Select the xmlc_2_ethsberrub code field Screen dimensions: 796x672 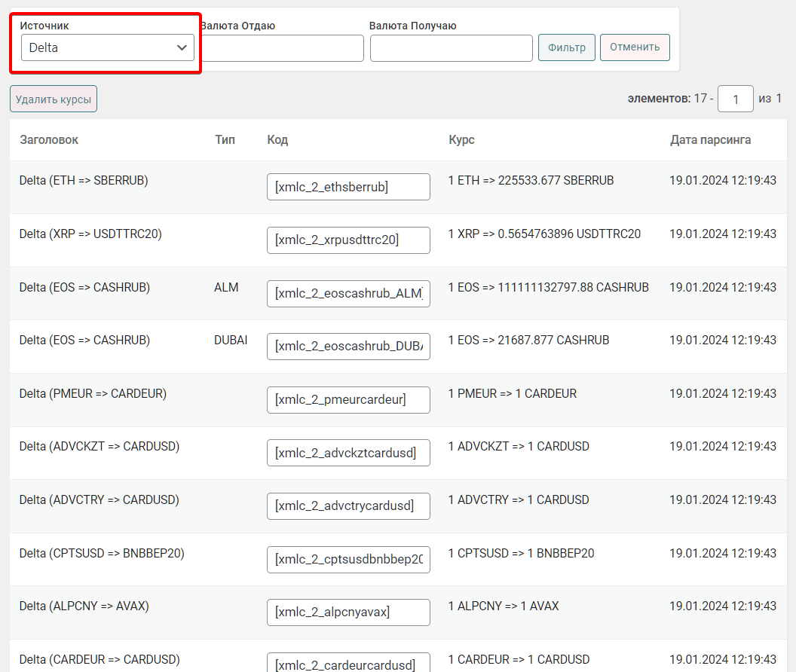[348, 187]
